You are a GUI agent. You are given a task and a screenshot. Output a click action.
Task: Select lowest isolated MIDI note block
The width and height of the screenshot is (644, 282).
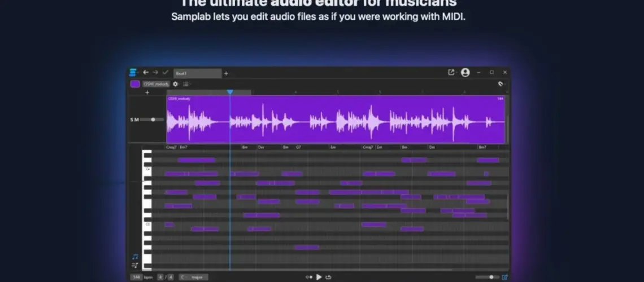[x=306, y=247]
